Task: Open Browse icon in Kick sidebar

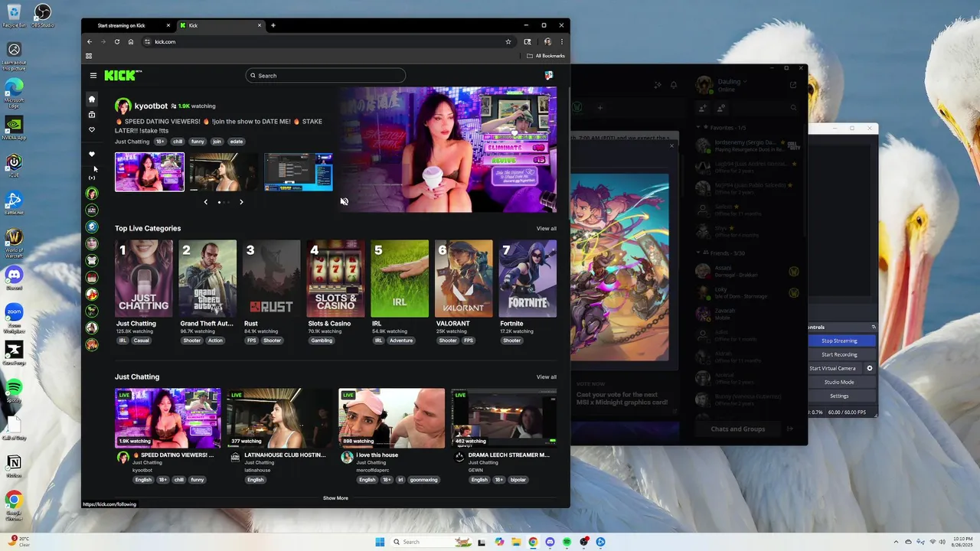Action: 92,114
